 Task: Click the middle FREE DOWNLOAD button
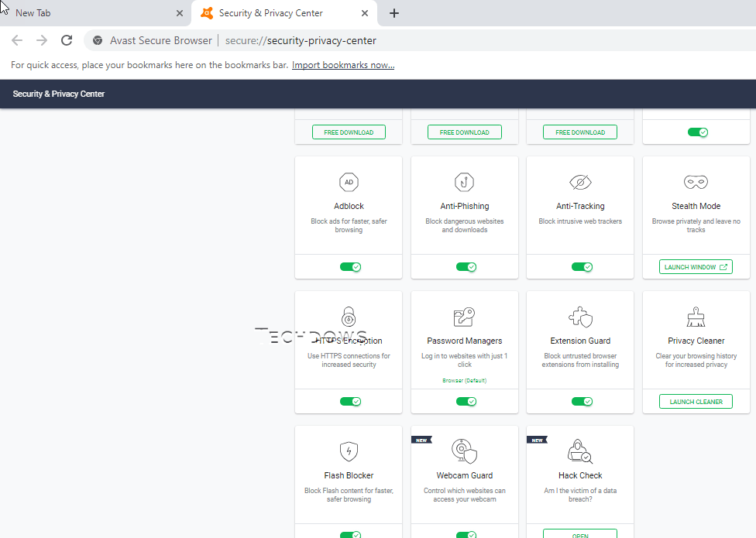click(464, 132)
